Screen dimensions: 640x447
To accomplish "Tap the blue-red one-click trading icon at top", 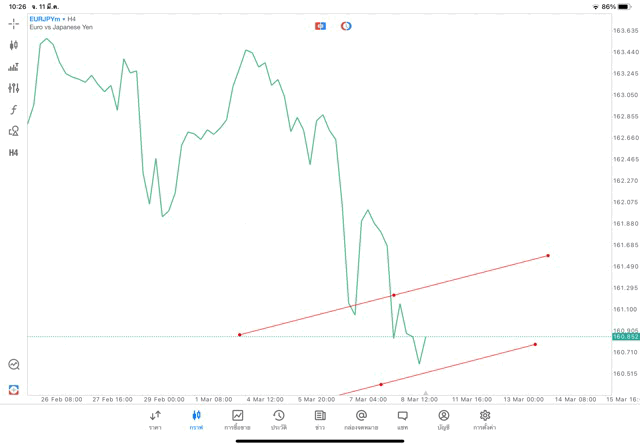I will (x=320, y=26).
